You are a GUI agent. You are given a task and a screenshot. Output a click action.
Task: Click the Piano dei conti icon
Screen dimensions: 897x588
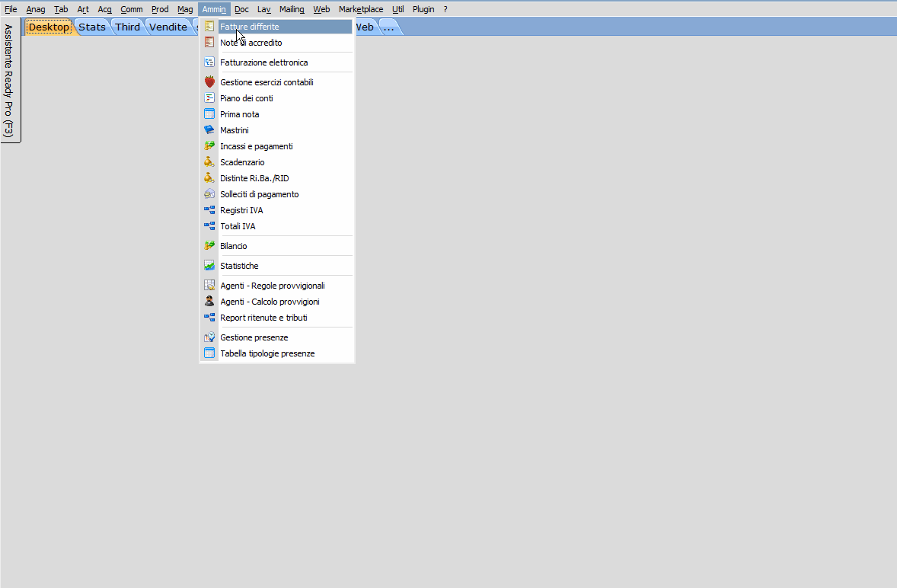(209, 97)
